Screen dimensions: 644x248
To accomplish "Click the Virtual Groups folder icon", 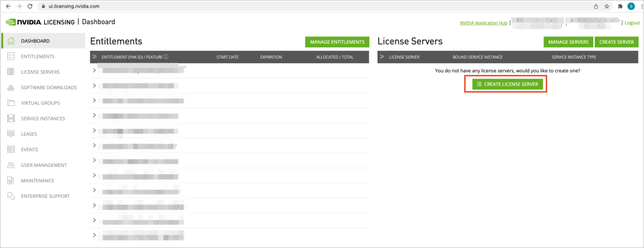I will click(x=11, y=103).
